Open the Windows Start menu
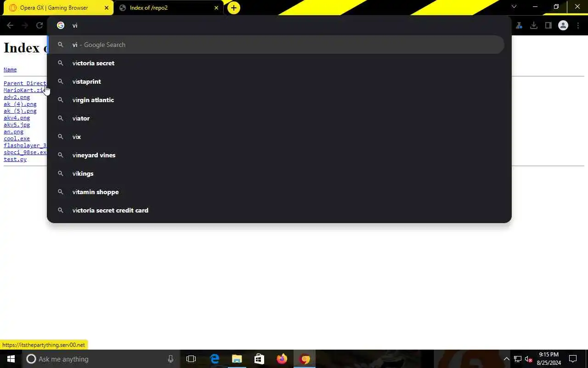Viewport: 588px width, 368px height. tap(11, 359)
